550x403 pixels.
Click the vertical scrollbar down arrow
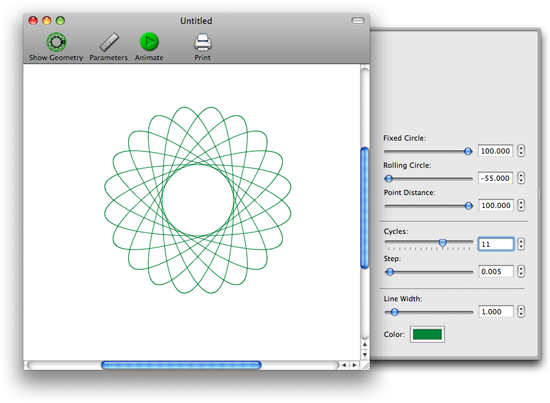click(365, 355)
